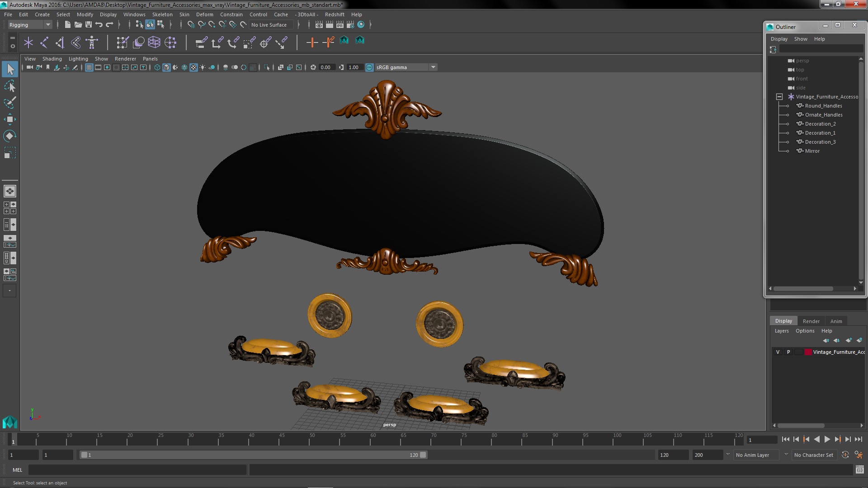The image size is (868, 488).
Task: Toggle the viewport grid display
Action: click(x=89, y=67)
